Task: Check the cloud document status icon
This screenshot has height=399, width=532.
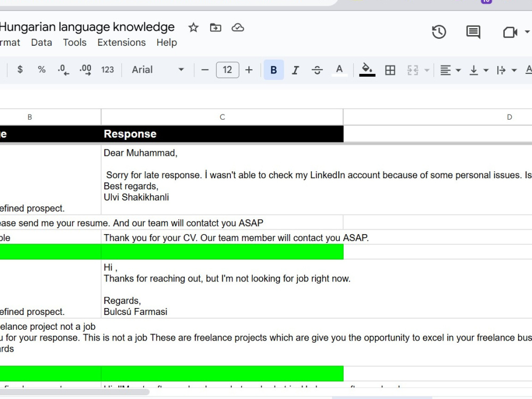Action: pos(237,28)
